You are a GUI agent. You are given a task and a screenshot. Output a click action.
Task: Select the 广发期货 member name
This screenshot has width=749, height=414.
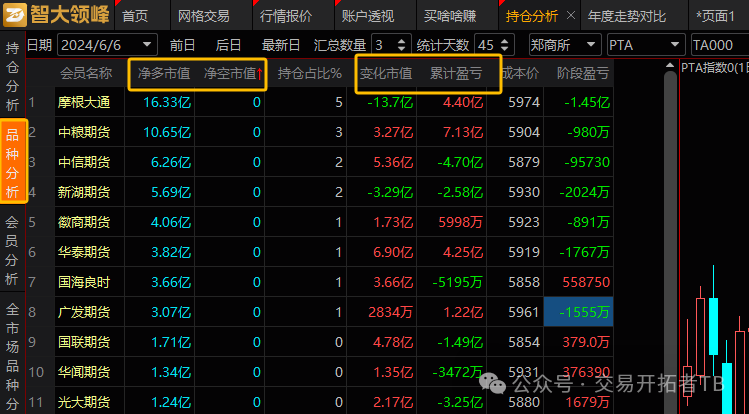(x=84, y=312)
